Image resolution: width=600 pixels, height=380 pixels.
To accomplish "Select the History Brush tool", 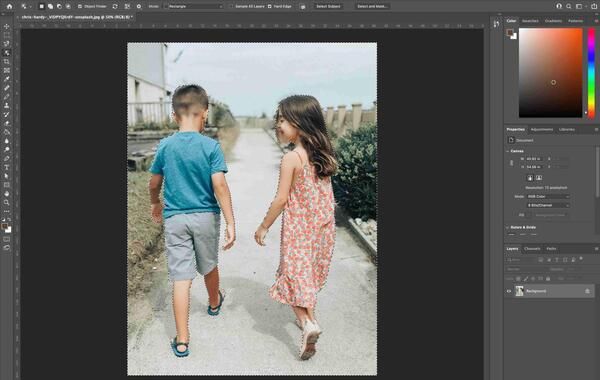I will pos(7,114).
